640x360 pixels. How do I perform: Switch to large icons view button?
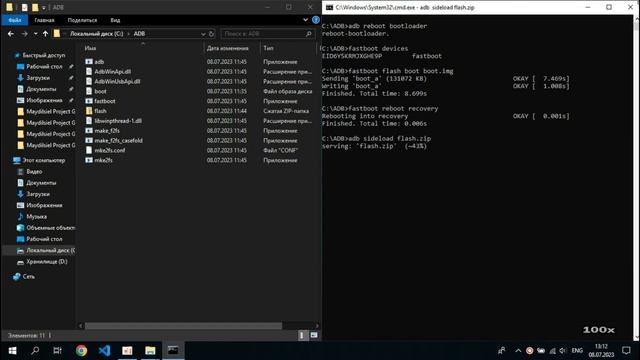click(314, 335)
